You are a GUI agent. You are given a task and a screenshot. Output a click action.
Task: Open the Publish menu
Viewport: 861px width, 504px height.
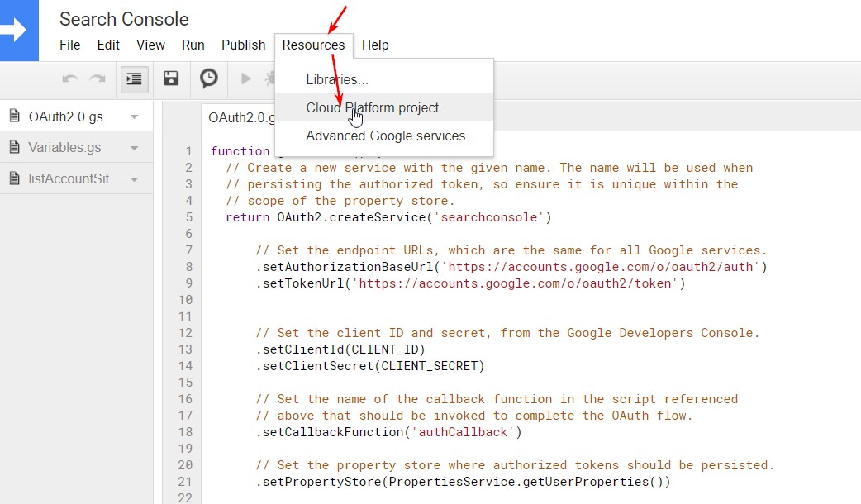(243, 45)
